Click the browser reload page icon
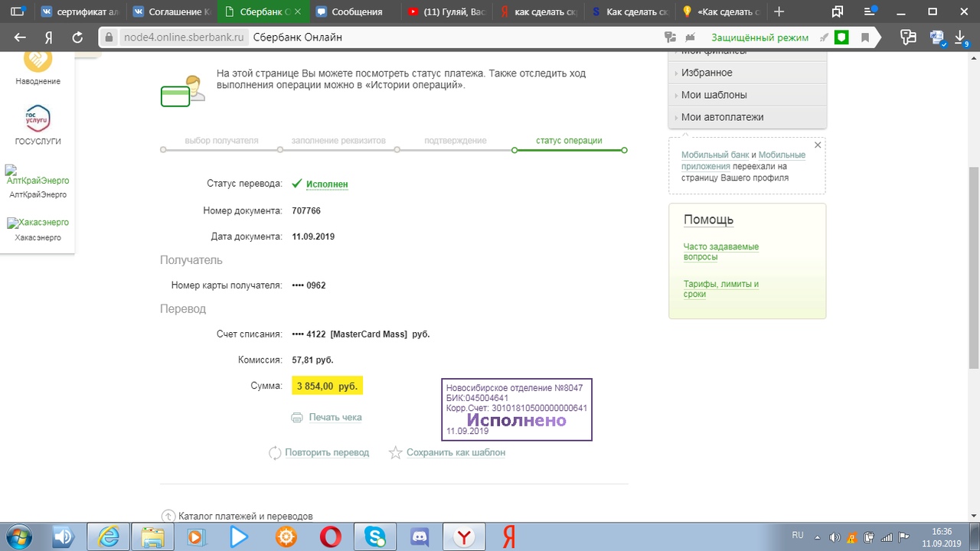The height and width of the screenshot is (551, 980). coord(77,37)
